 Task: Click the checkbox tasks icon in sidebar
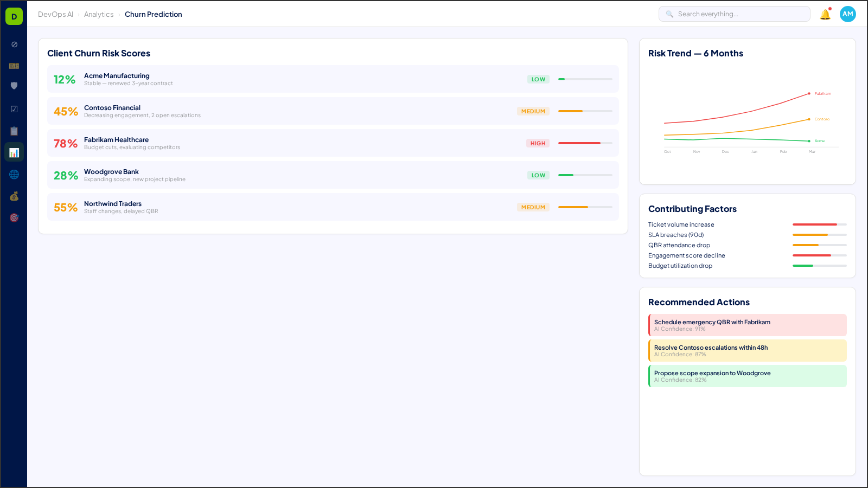tap(14, 108)
